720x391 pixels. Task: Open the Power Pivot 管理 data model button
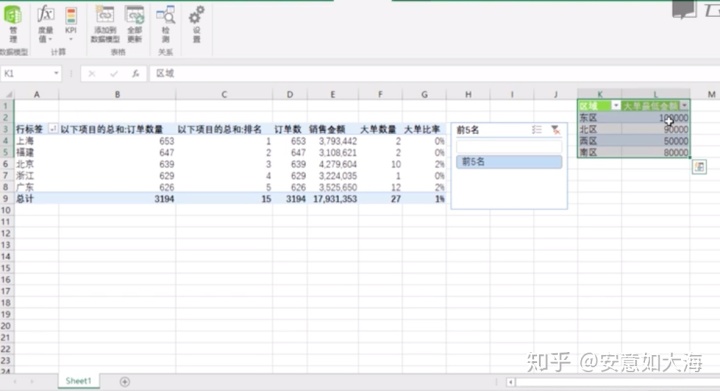pyautogui.click(x=13, y=24)
